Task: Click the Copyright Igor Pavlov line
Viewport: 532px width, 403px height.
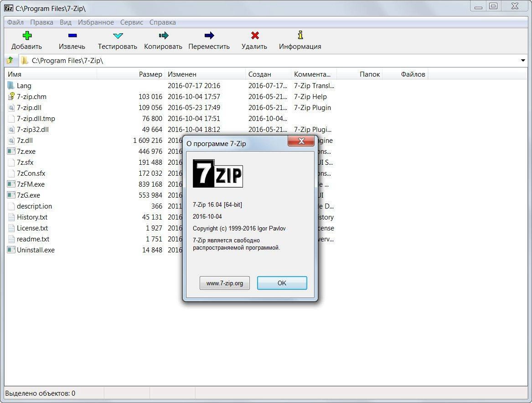Action: pos(239,228)
